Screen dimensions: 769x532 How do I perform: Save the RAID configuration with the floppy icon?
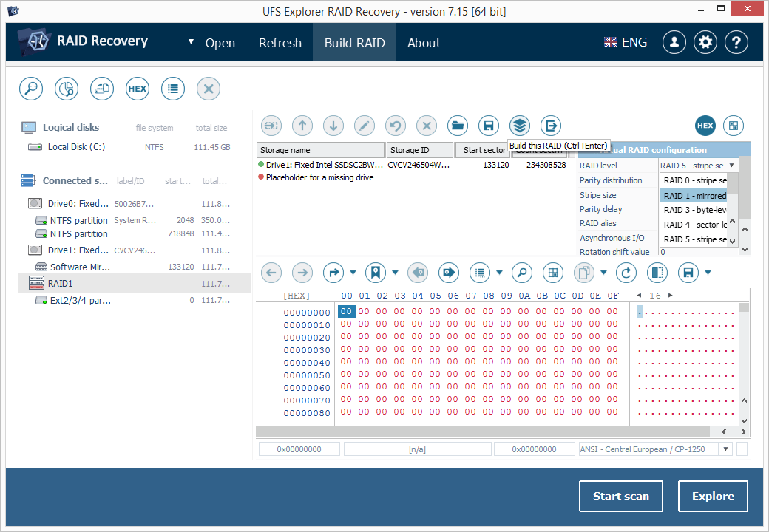[489, 126]
